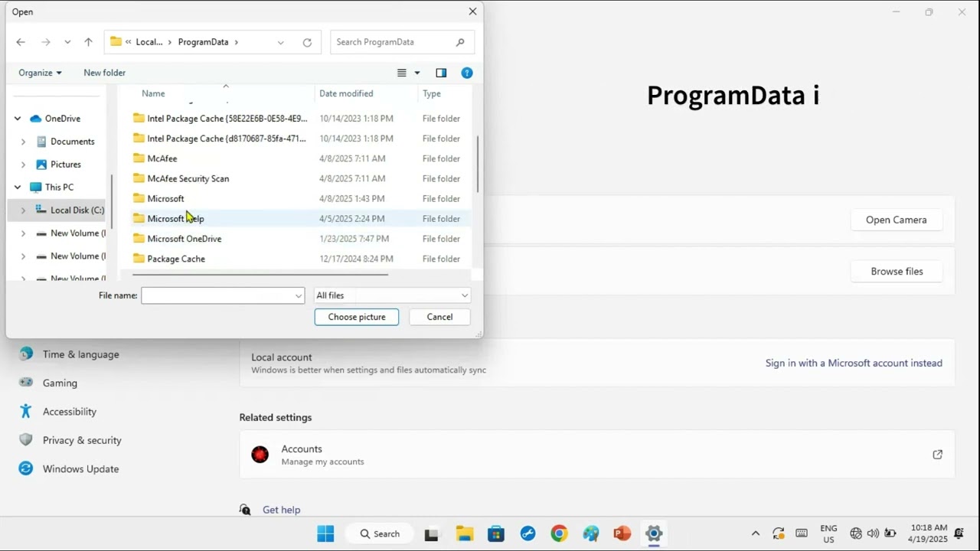Open the dialog Help icon
The image size is (980, 551).
click(467, 73)
